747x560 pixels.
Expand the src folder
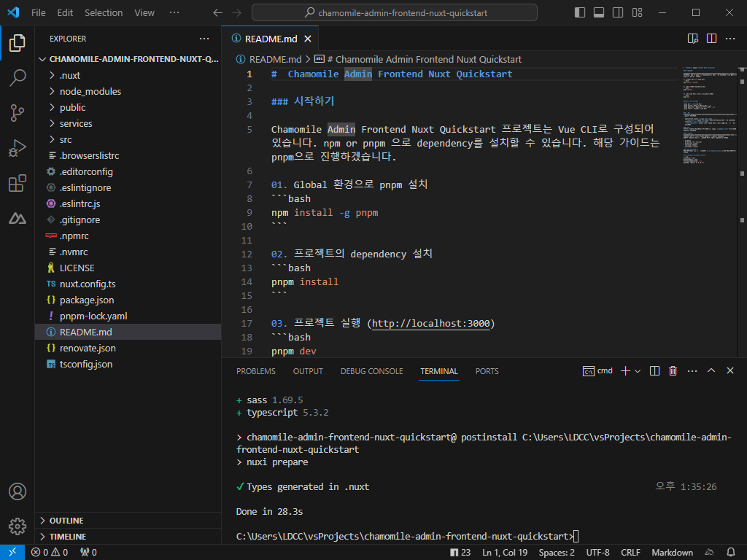tap(128, 139)
